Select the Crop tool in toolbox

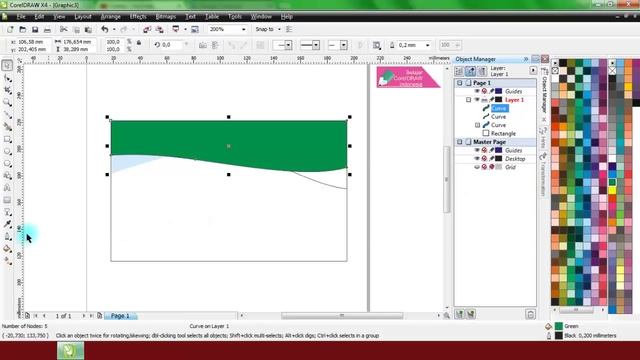(7, 90)
